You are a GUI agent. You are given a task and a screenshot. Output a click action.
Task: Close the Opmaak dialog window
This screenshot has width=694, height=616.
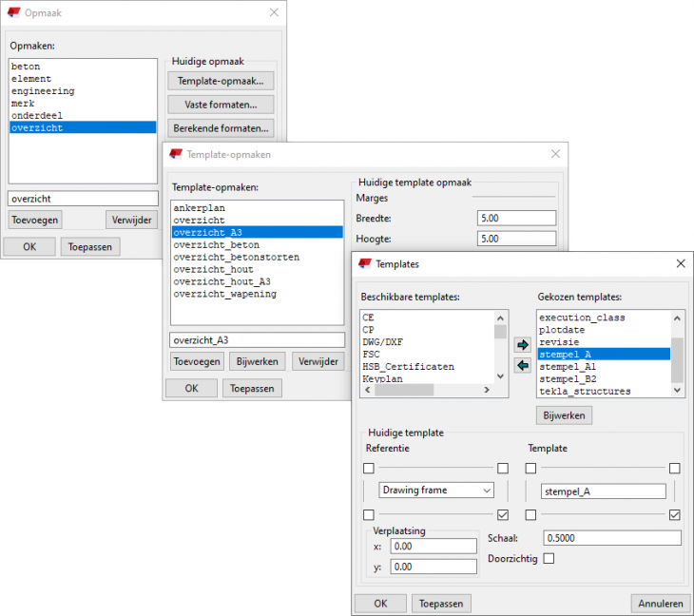275,12
